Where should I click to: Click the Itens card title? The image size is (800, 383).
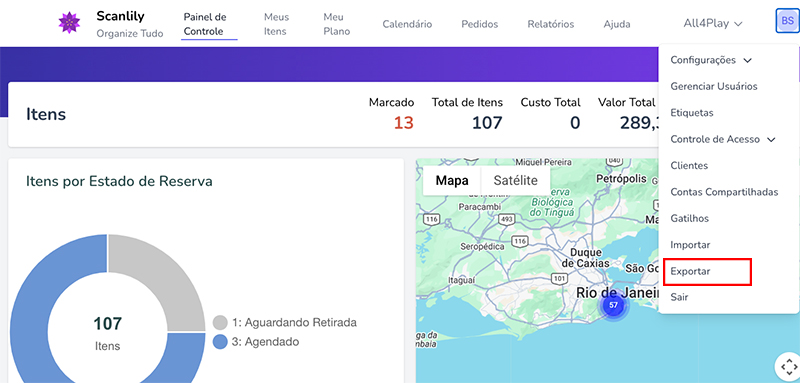point(46,114)
